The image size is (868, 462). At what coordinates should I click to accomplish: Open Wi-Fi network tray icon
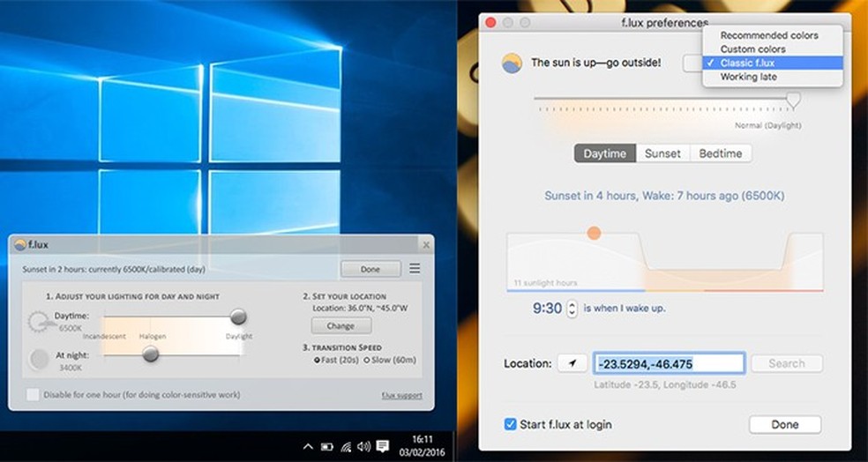346,446
